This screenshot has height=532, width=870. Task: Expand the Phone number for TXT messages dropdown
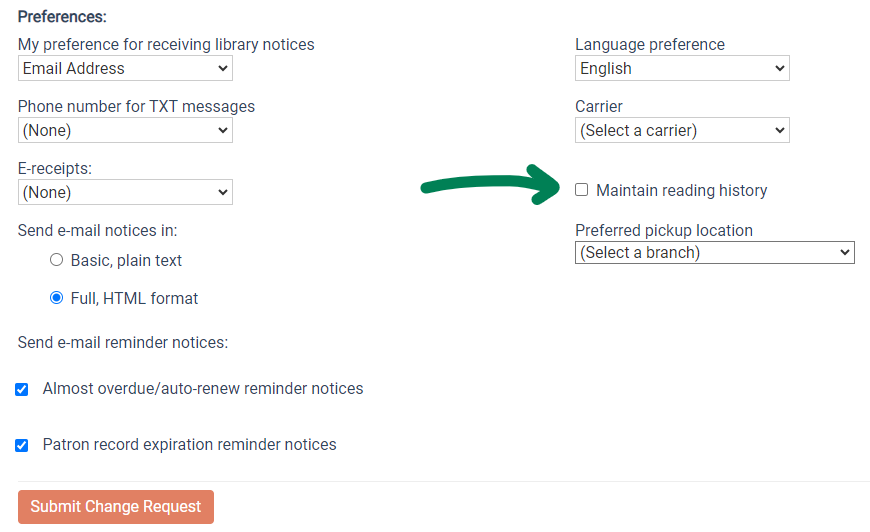click(x=125, y=131)
